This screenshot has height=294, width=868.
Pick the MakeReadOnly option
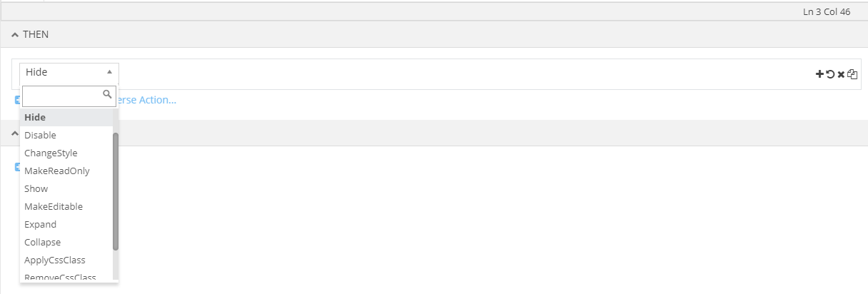57,171
